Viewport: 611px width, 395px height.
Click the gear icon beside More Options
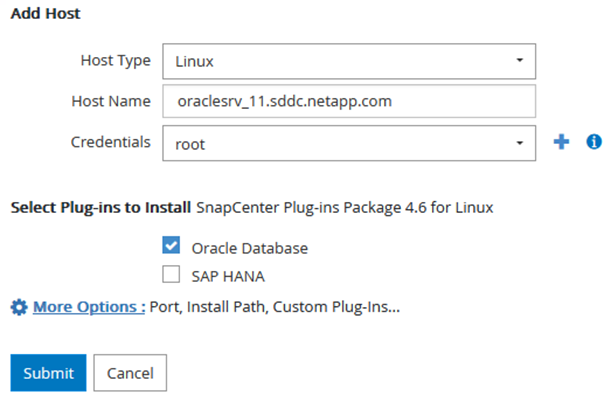[19, 307]
